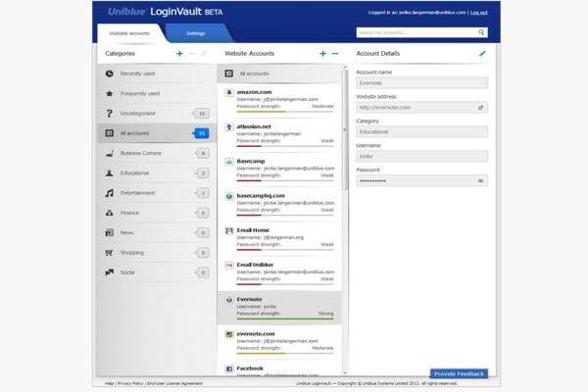Click the Uncategorised question mark icon
Viewport: 588px width, 392px height.
coord(109,114)
